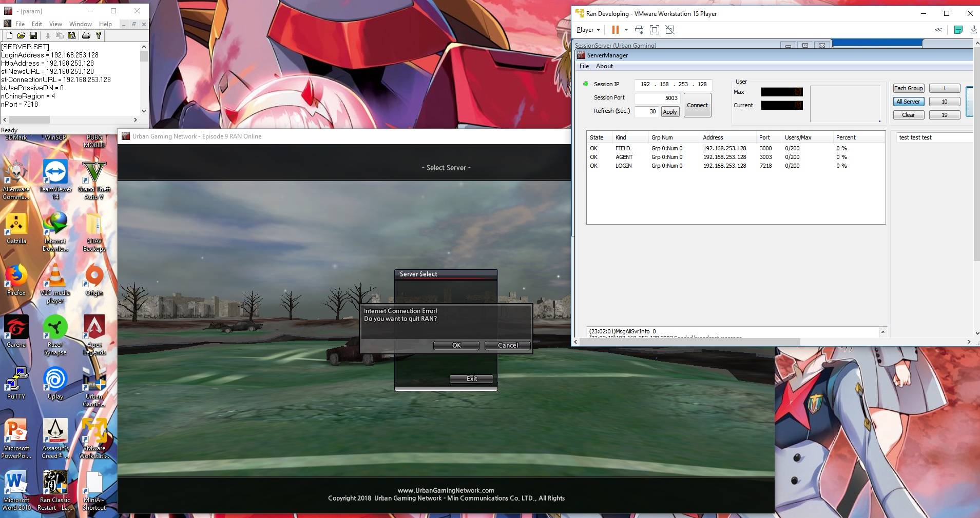Click the Paste clipboard icon in param editor
980x518 pixels.
coord(72,35)
